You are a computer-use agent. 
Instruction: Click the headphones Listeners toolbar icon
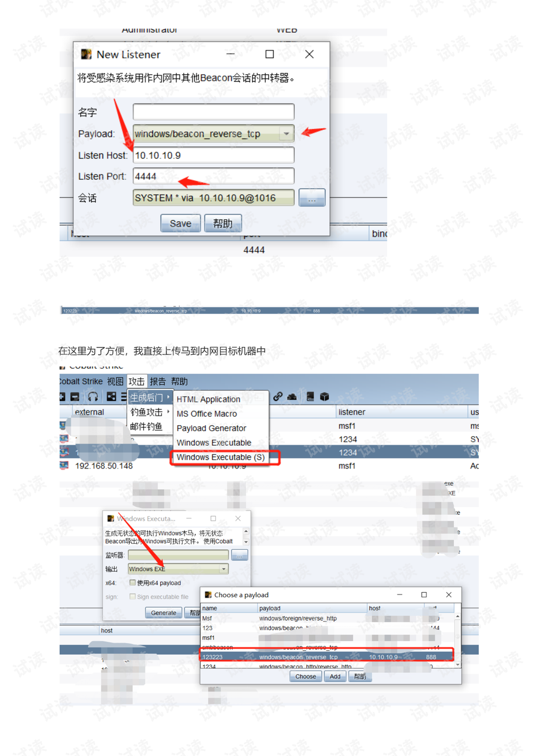[x=93, y=397]
